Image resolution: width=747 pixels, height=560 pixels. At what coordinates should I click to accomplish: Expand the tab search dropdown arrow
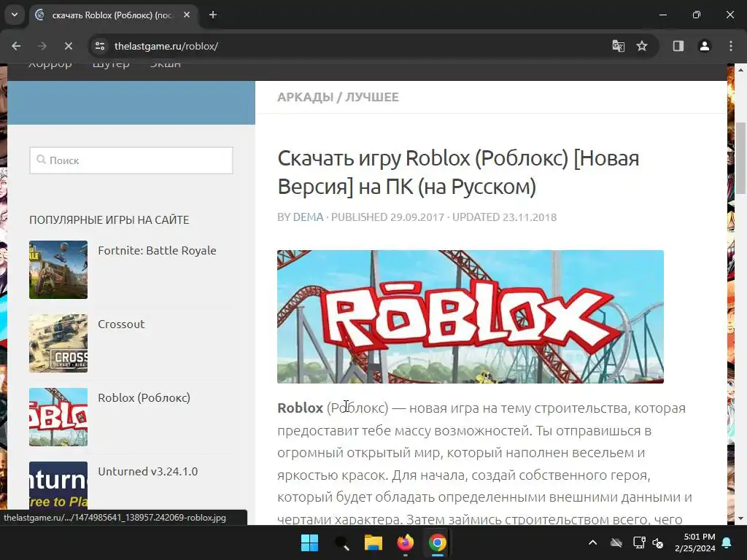point(15,15)
